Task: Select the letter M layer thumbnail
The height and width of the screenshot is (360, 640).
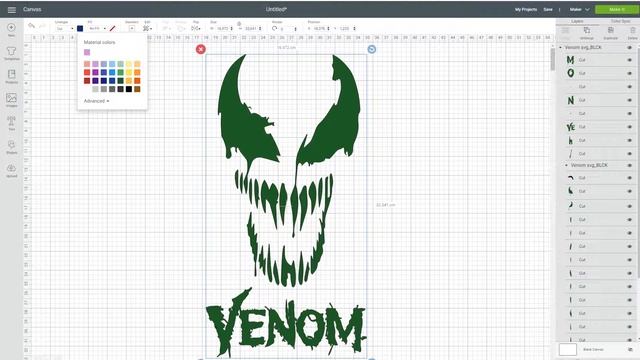Action: coord(570,60)
